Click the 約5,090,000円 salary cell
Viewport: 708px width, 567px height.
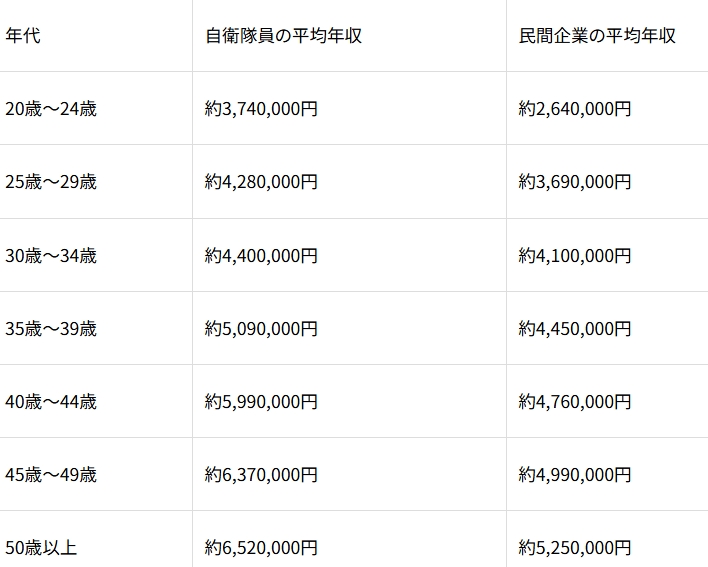tap(261, 328)
